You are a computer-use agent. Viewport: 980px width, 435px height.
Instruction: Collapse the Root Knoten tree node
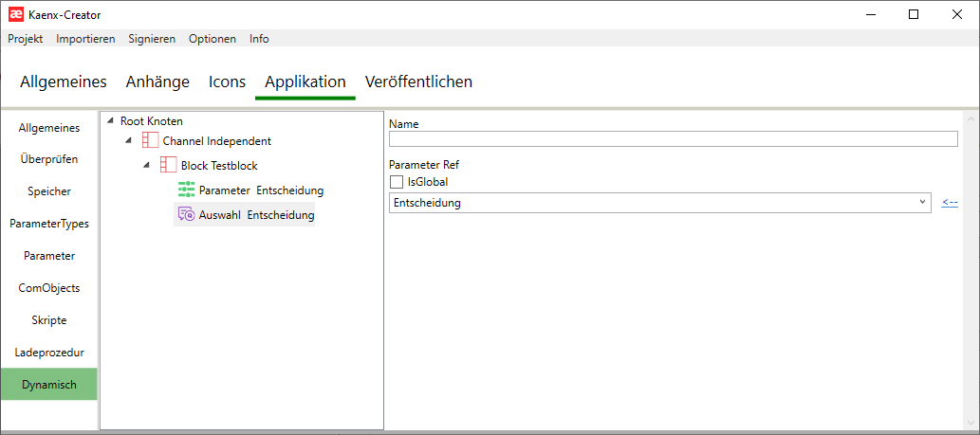[x=110, y=121]
